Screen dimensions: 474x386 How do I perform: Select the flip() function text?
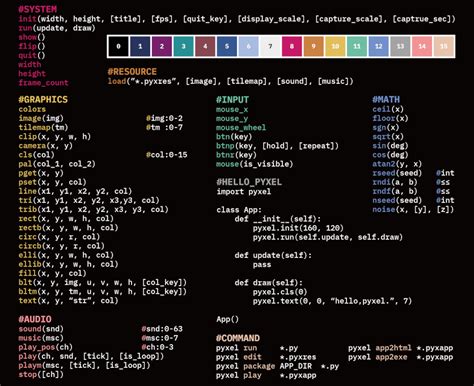point(32,46)
